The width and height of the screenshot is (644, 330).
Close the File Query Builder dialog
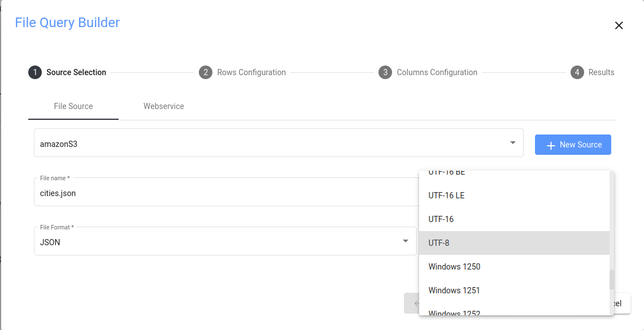pyautogui.click(x=619, y=25)
